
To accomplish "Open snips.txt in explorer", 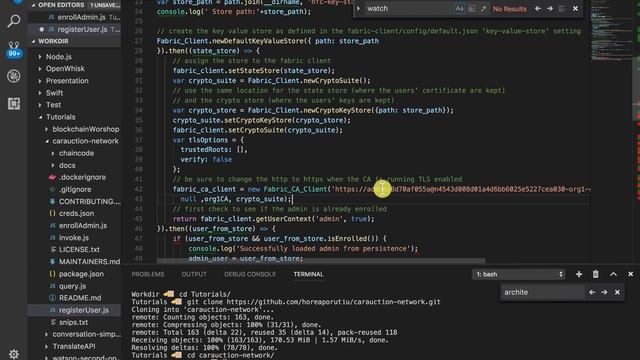I will point(74,322).
